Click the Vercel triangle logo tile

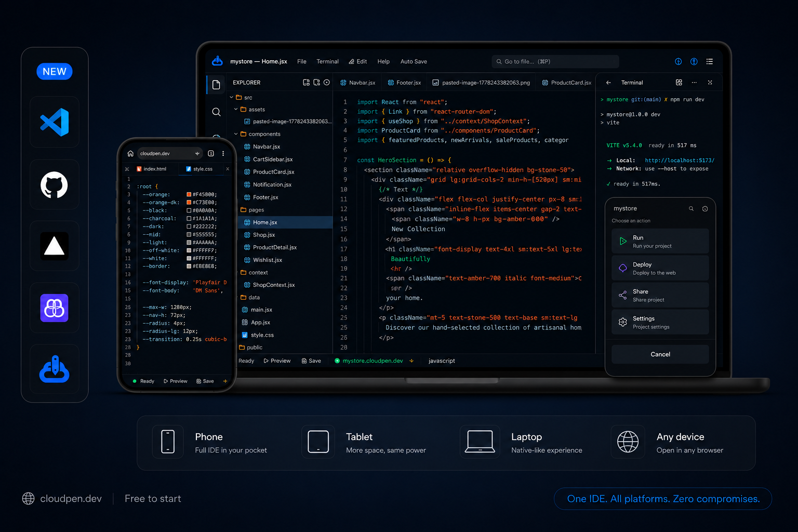(55, 246)
